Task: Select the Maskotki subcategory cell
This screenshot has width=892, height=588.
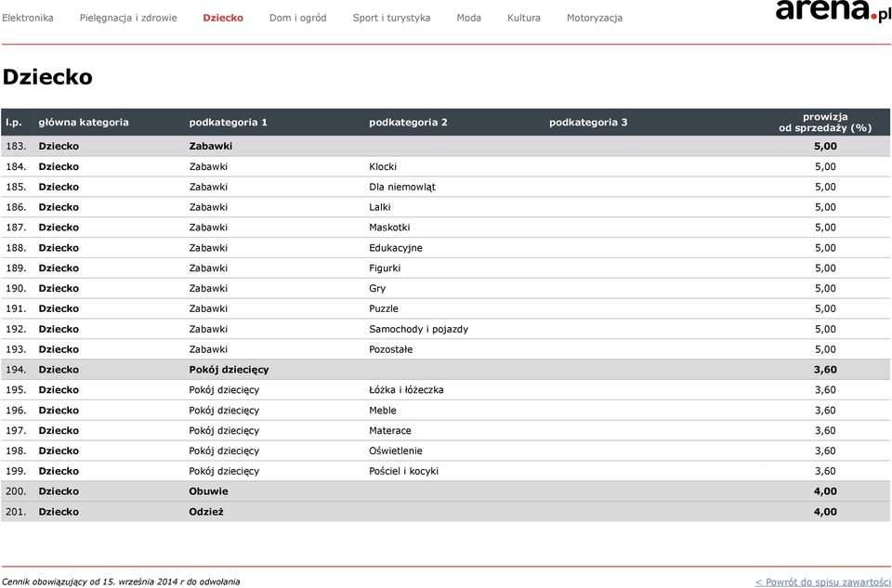Action: coord(389,228)
